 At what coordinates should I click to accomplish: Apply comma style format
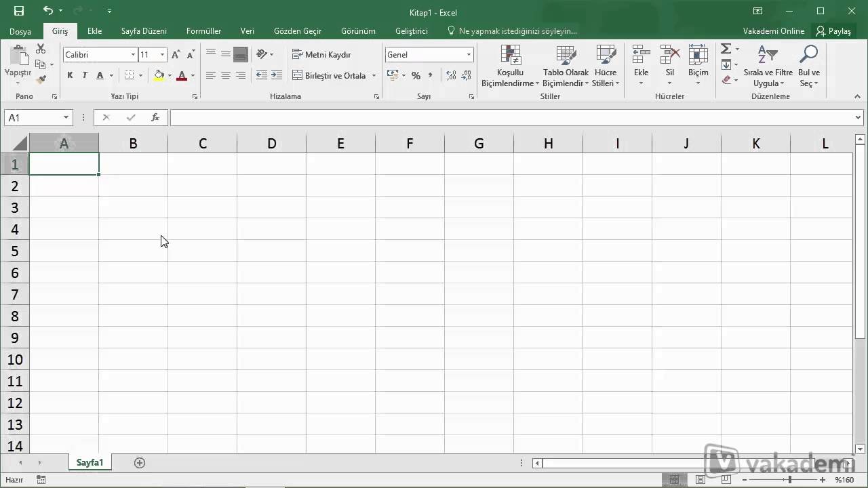coord(431,75)
